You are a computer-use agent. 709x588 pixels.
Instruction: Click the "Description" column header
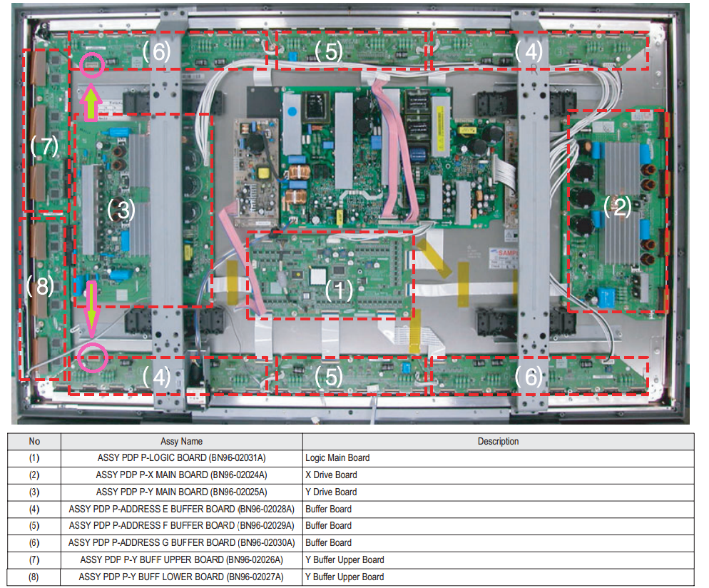pyautogui.click(x=499, y=442)
